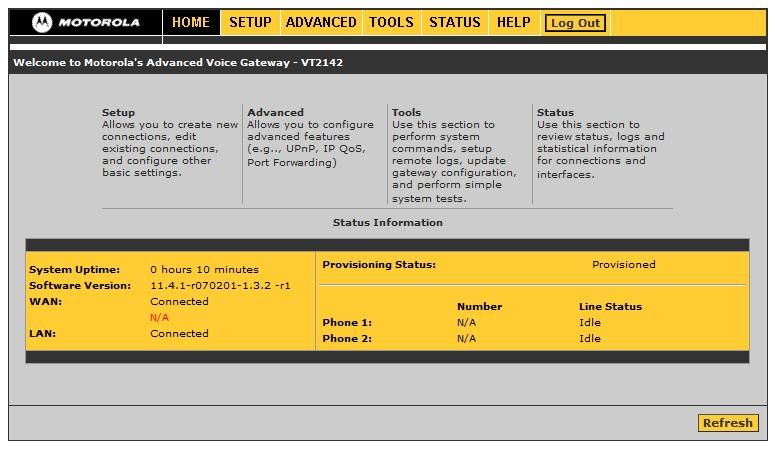Click the Refresh button
This screenshot has height=451, width=777.
(x=728, y=423)
